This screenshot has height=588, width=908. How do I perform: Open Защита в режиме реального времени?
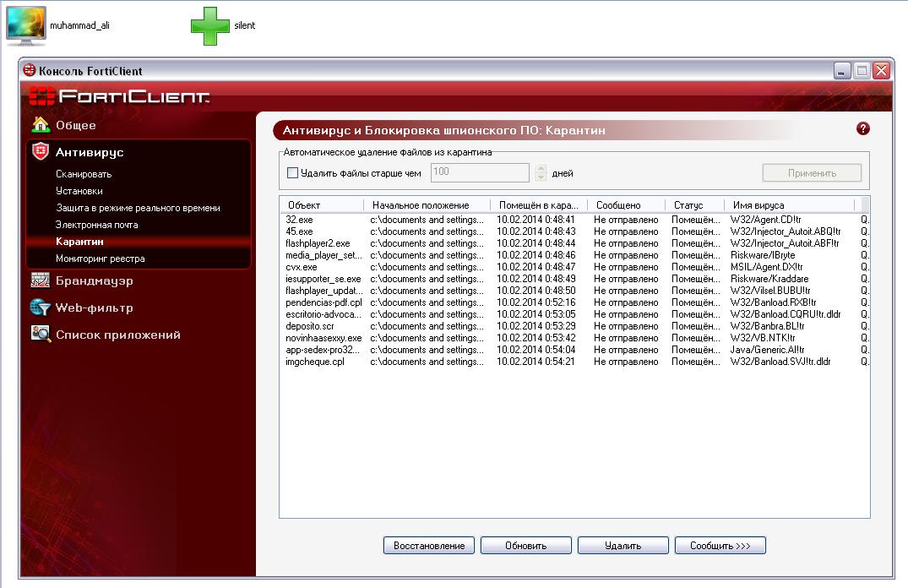point(138,207)
